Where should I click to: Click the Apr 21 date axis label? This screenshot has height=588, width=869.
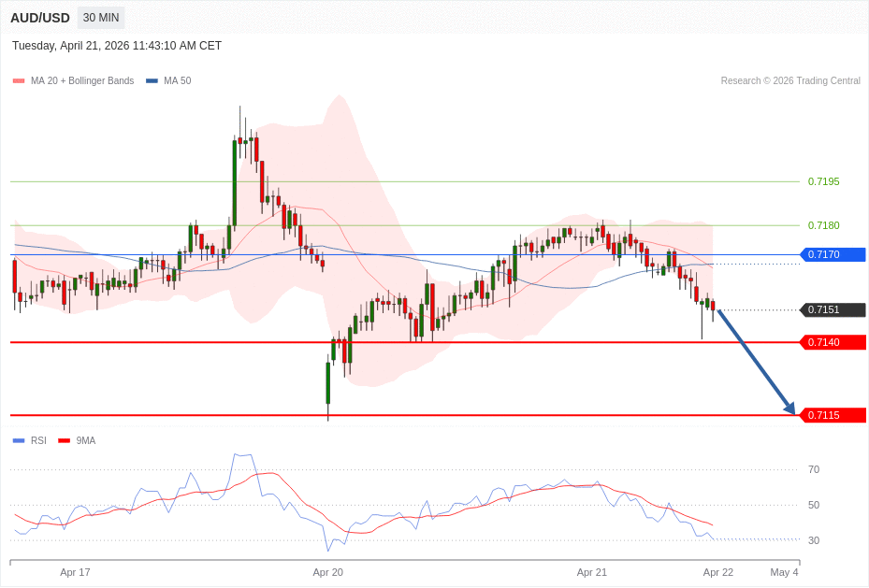click(x=591, y=572)
